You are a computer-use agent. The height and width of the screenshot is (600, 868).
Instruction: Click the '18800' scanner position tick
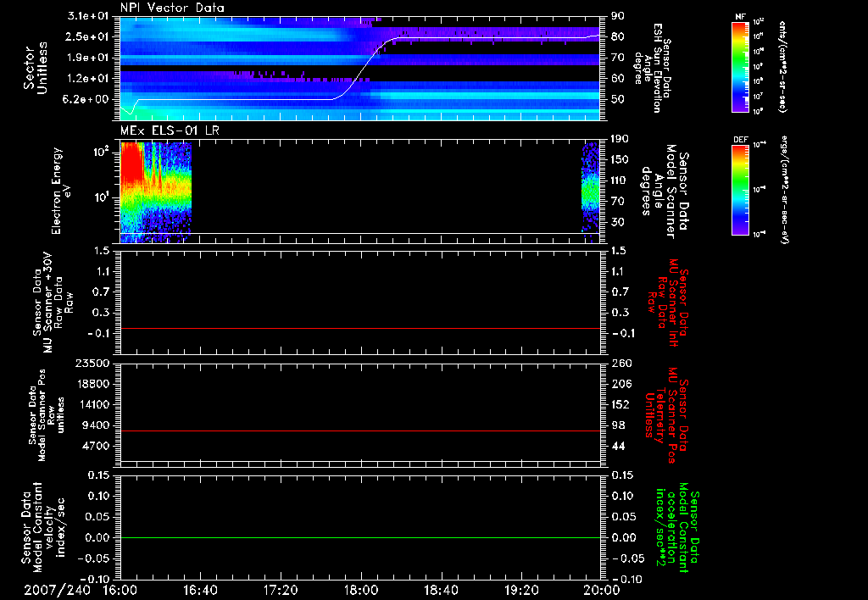[93, 384]
